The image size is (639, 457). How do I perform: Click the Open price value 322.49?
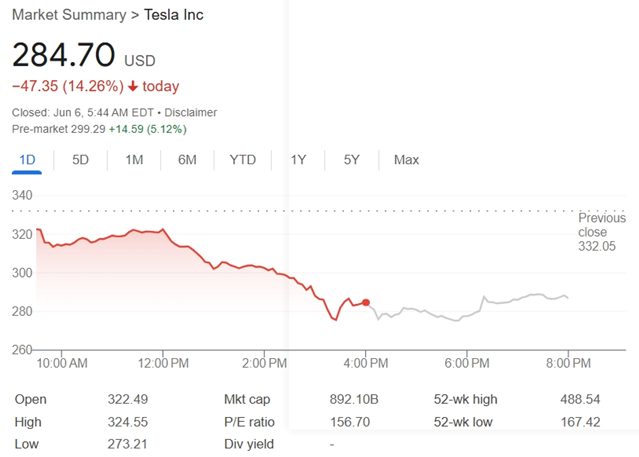point(127,400)
